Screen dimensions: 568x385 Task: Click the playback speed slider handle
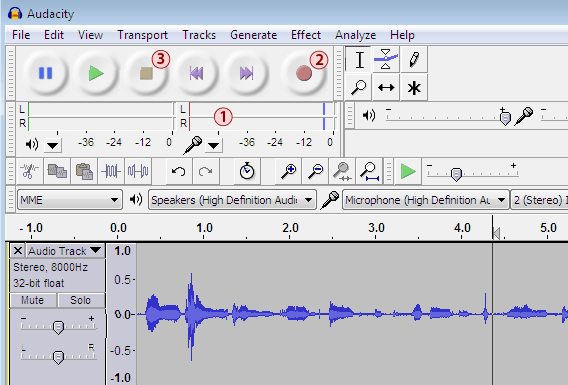point(456,174)
